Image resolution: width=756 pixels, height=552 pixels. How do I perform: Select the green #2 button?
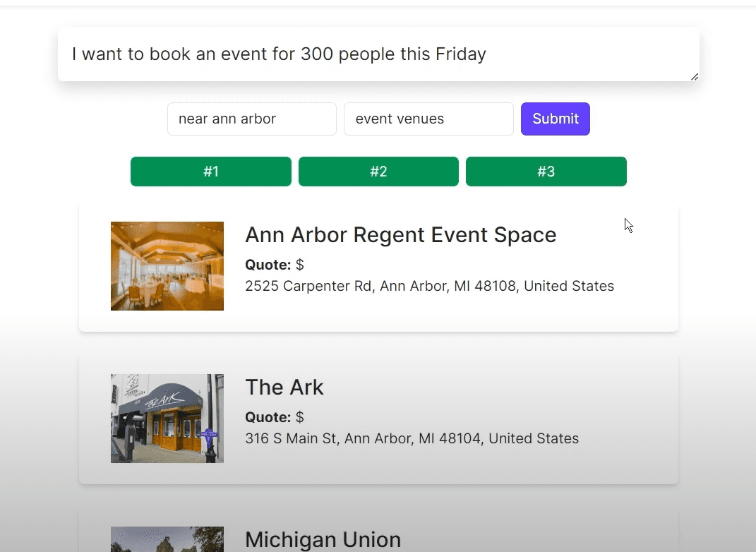tap(378, 172)
